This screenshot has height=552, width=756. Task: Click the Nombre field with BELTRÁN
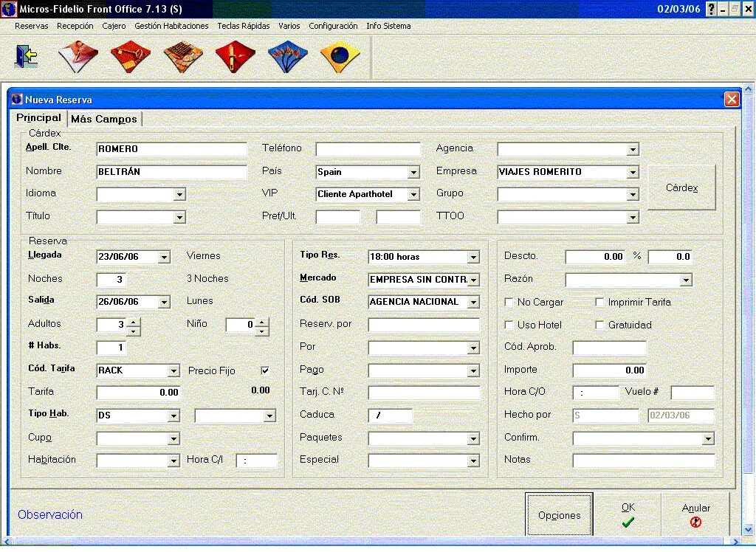(x=171, y=172)
